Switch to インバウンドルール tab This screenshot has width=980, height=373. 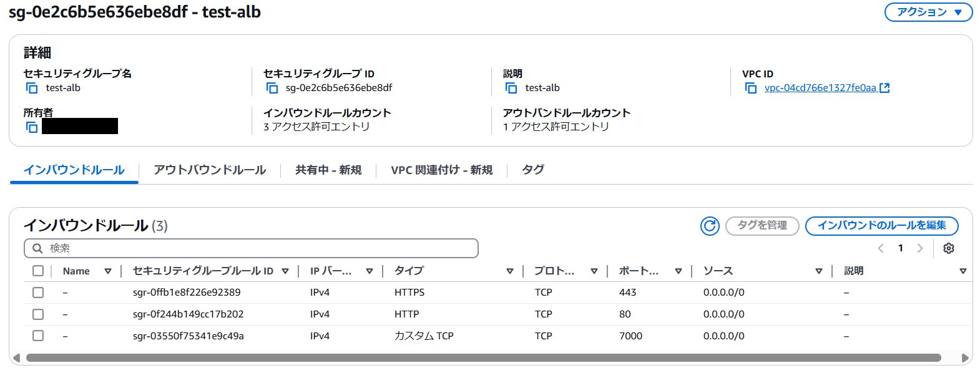pos(74,170)
